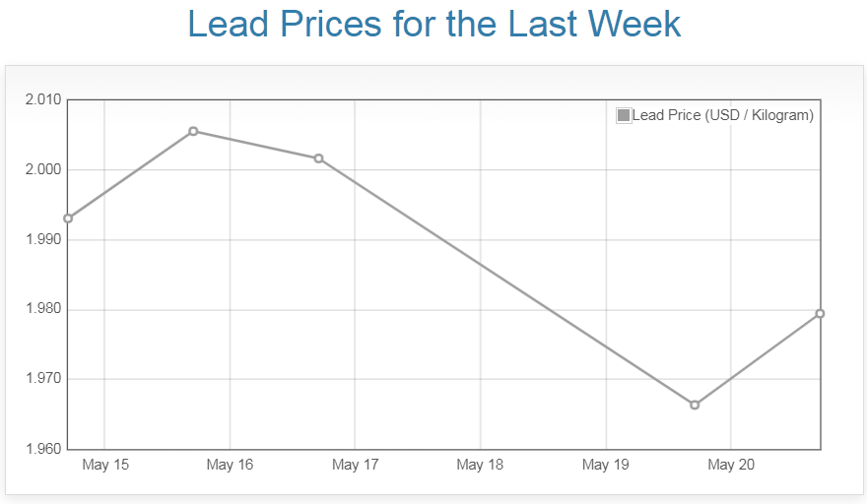This screenshot has height=504, width=867.
Task: Click the 'May 20' x-axis label
Action: pyautogui.click(x=730, y=465)
